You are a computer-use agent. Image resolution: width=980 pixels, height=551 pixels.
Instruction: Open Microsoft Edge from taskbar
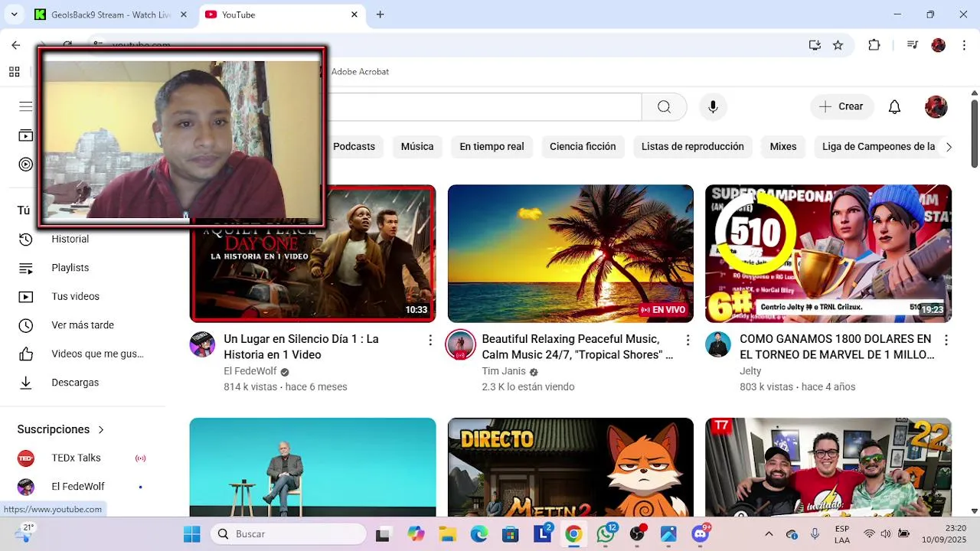(479, 534)
